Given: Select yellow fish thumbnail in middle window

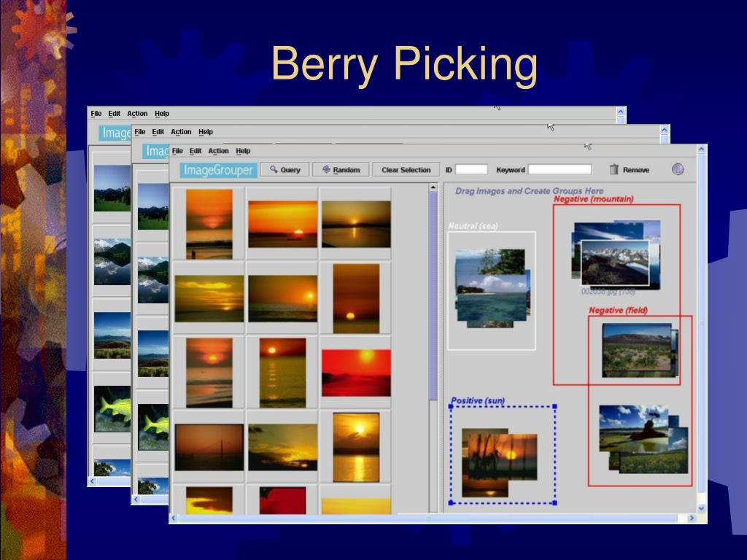Looking at the screenshot, I should tap(153, 427).
